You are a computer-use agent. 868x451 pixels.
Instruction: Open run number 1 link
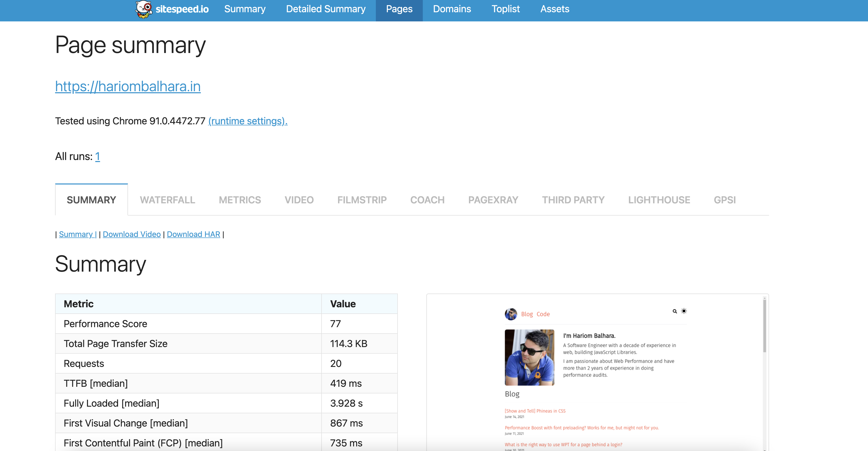click(x=97, y=156)
